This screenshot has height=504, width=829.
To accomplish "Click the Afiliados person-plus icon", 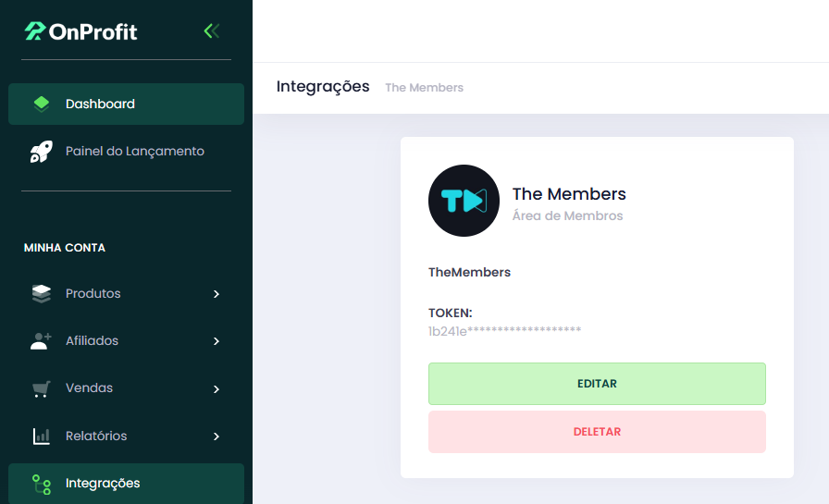I will tap(42, 341).
